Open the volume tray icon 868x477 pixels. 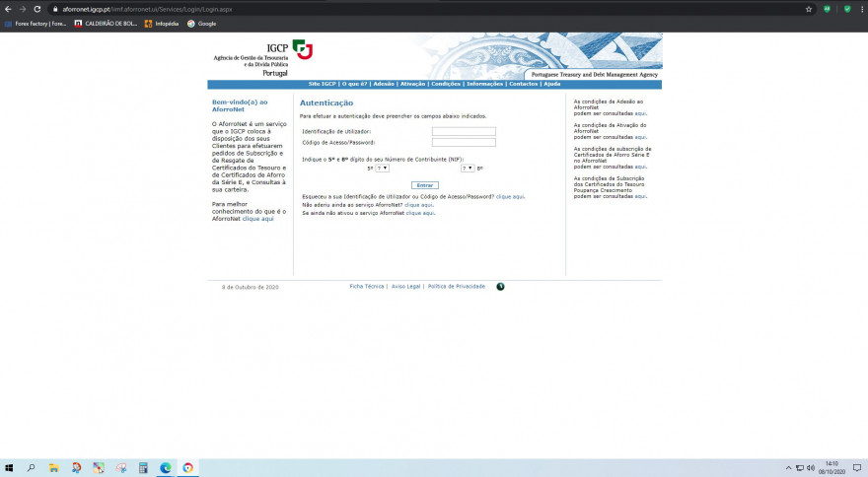pyautogui.click(x=811, y=468)
